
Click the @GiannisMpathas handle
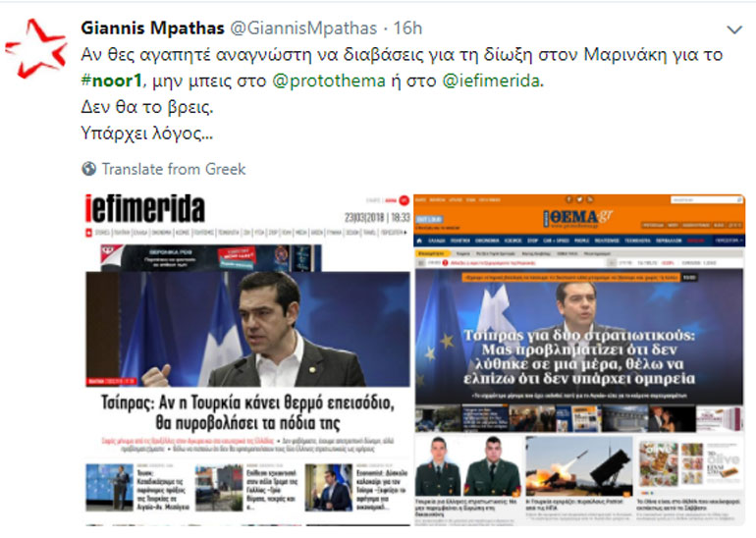303,27
